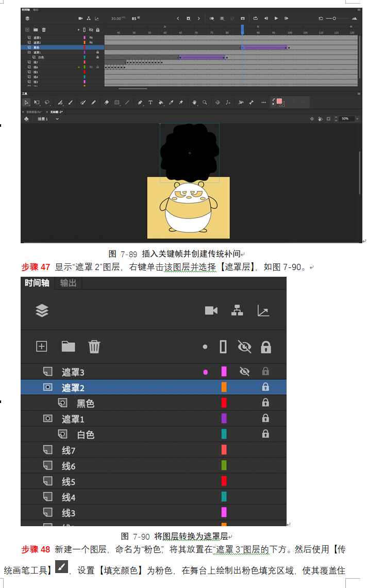
Task: Select the Lasso tool
Action: (47, 103)
